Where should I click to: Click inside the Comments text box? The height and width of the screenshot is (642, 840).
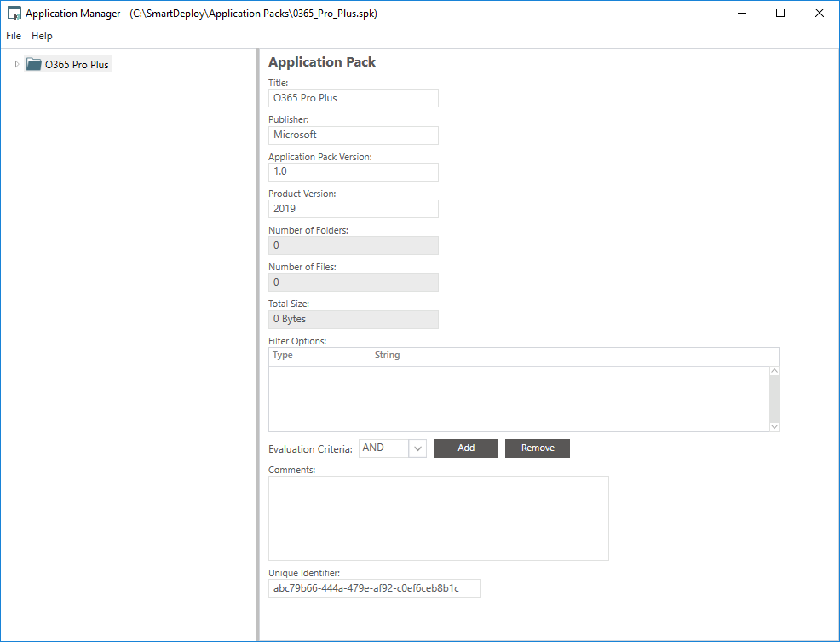(438, 518)
